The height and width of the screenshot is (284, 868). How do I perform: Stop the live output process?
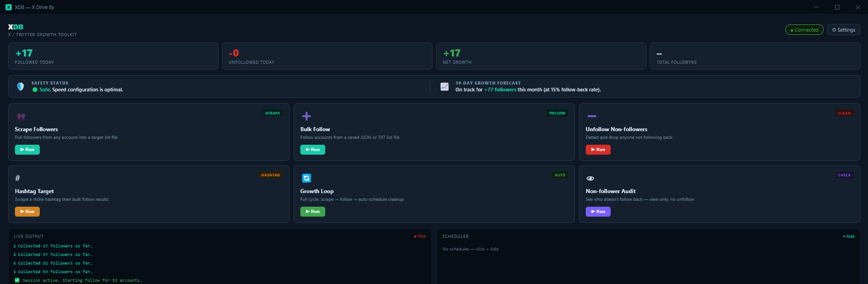pyautogui.click(x=420, y=236)
